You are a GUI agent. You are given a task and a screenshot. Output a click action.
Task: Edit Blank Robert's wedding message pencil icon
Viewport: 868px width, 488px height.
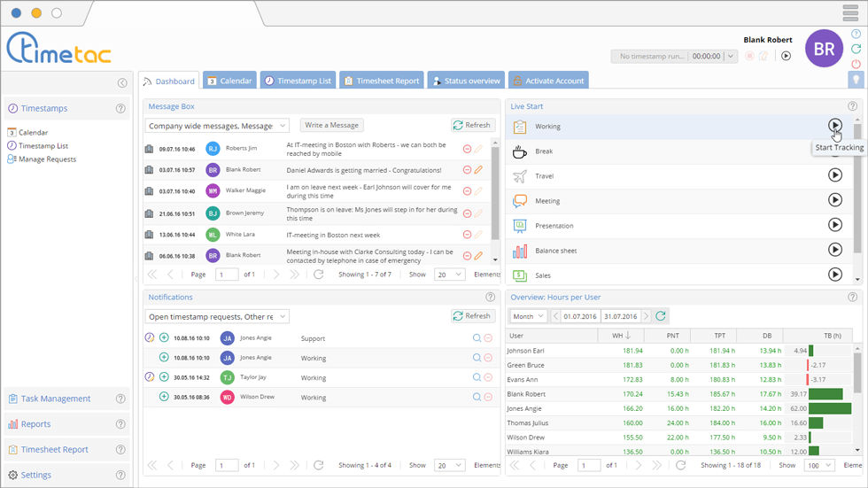click(x=478, y=170)
